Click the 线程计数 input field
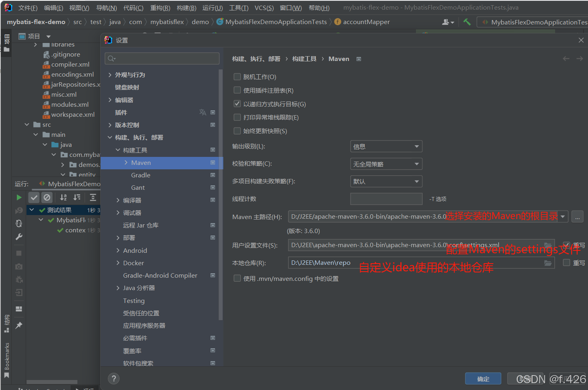588x390 pixels. (386, 199)
